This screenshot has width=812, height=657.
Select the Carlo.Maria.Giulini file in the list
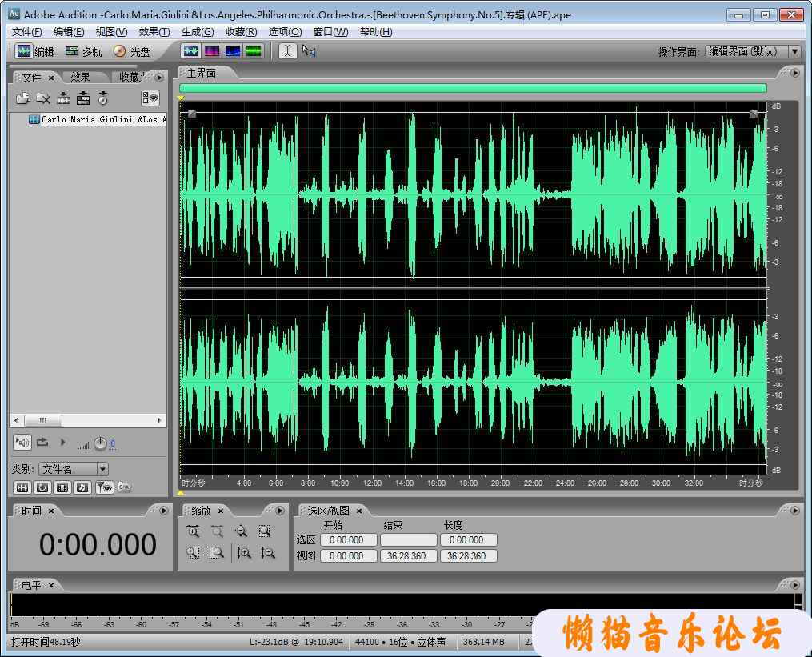tap(98, 120)
